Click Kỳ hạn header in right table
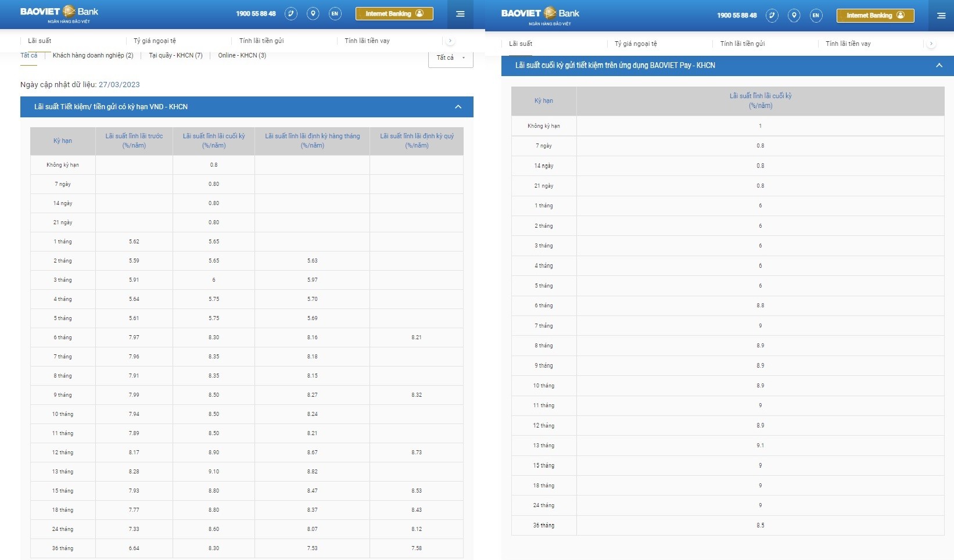The image size is (954, 560). pos(544,101)
